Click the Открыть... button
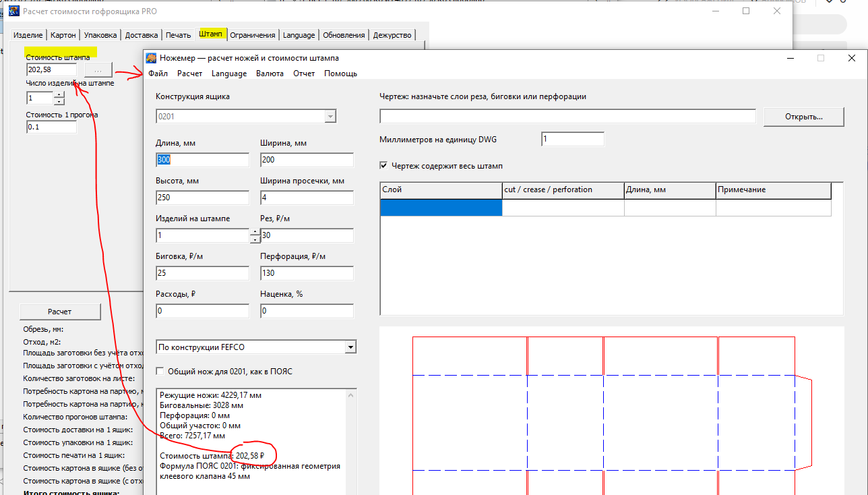Screen dimensions: 868x495 click(804, 117)
